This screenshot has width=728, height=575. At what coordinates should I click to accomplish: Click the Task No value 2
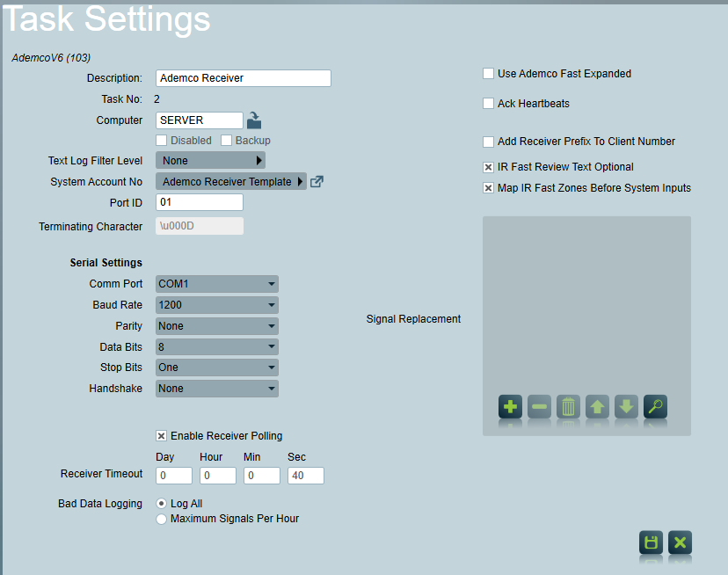(x=157, y=99)
